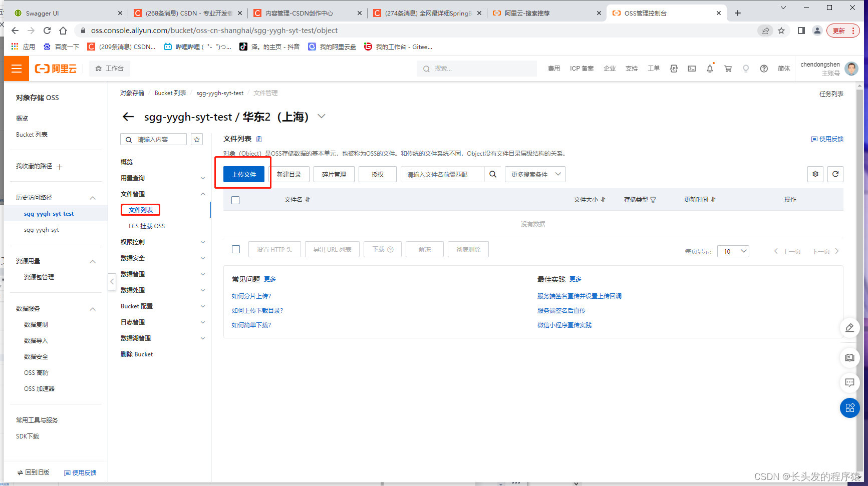Open the Aliyun hamburger menu
Image resolution: width=868 pixels, height=486 pixels.
[x=17, y=69]
